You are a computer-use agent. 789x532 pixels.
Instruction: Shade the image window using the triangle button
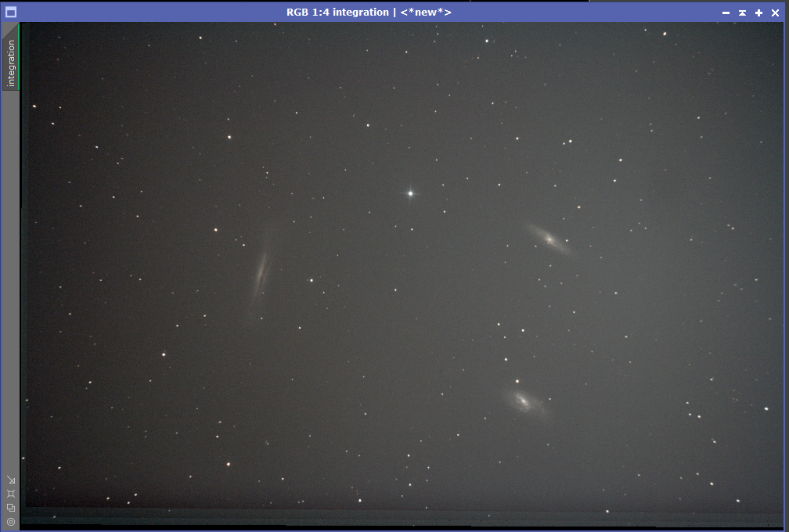pyautogui.click(x=742, y=13)
